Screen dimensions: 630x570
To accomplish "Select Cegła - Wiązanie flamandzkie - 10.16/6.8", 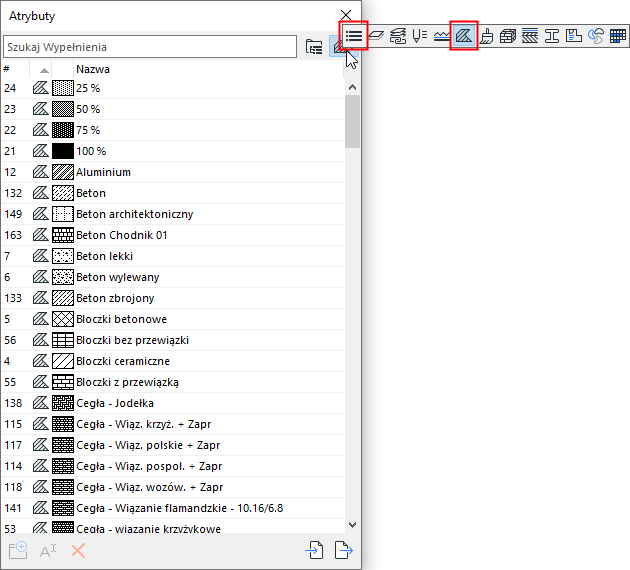I will pos(173,508).
